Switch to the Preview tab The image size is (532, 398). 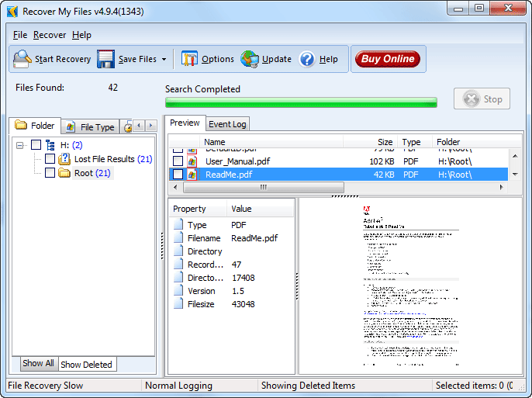[x=185, y=123]
